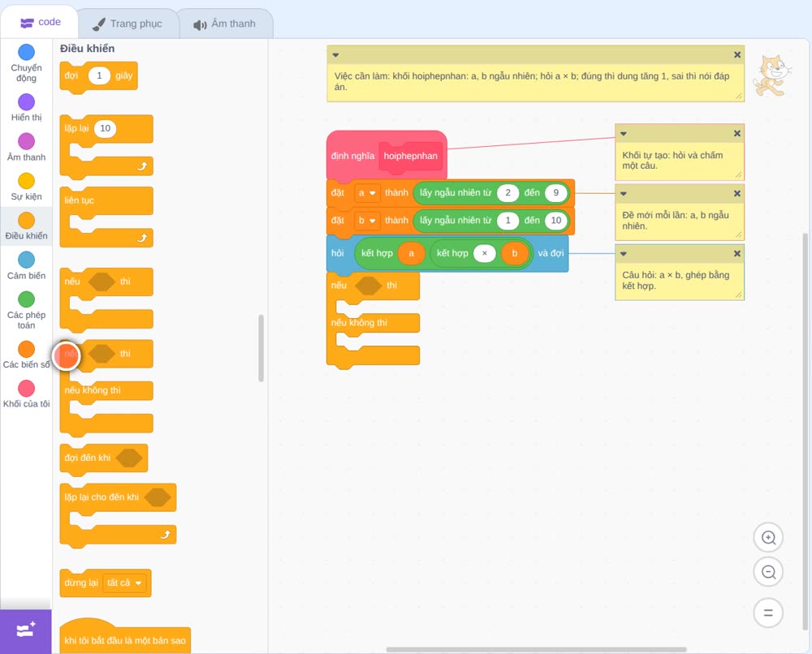Open the Trang phục tab
Screen dimensions: 812x654
(127, 24)
